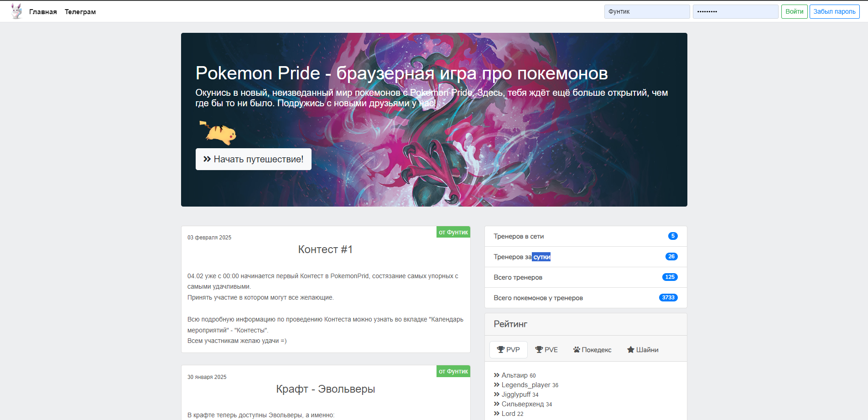Click the Всего тренеров row
This screenshot has height=420, width=868.
tap(586, 277)
